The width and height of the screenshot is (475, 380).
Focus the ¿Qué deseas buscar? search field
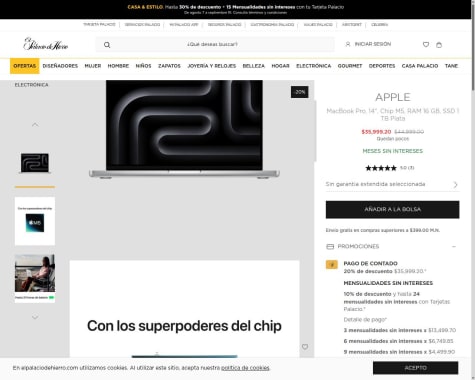[215, 44]
